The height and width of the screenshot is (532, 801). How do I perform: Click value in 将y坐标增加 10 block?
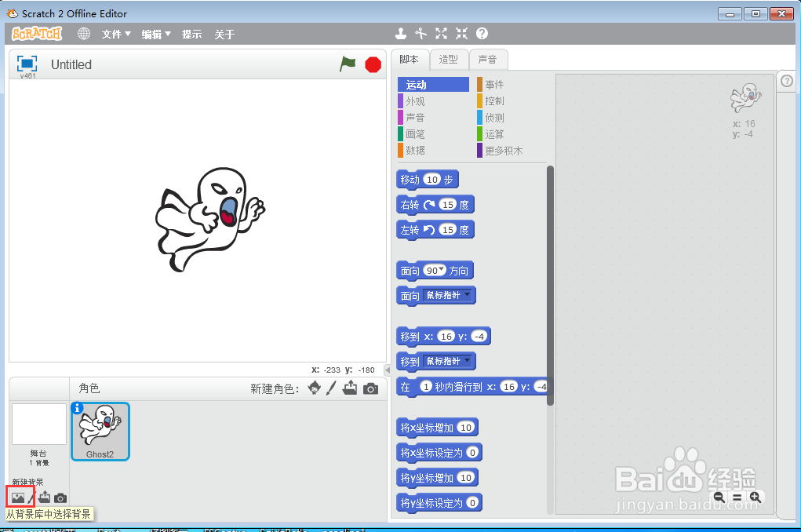466,477
